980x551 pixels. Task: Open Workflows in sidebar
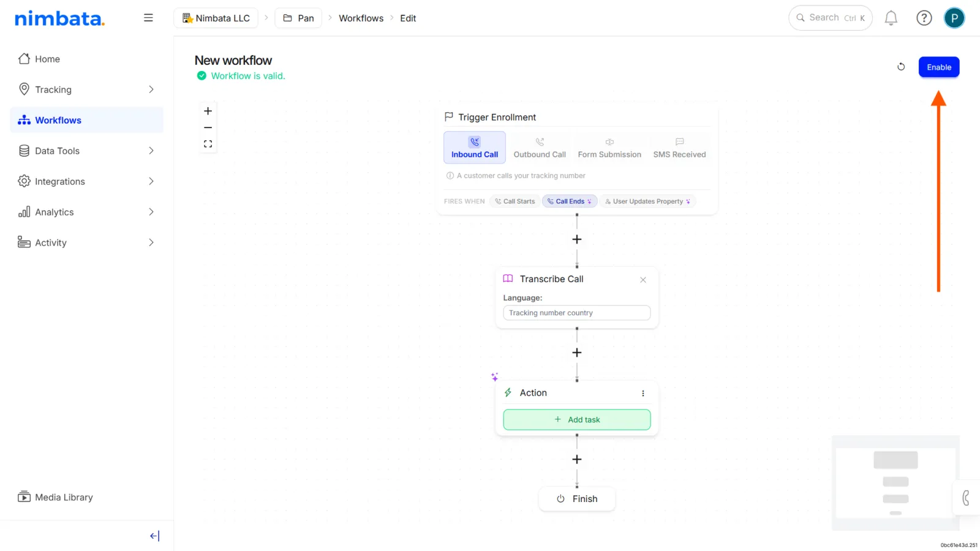coord(86,120)
